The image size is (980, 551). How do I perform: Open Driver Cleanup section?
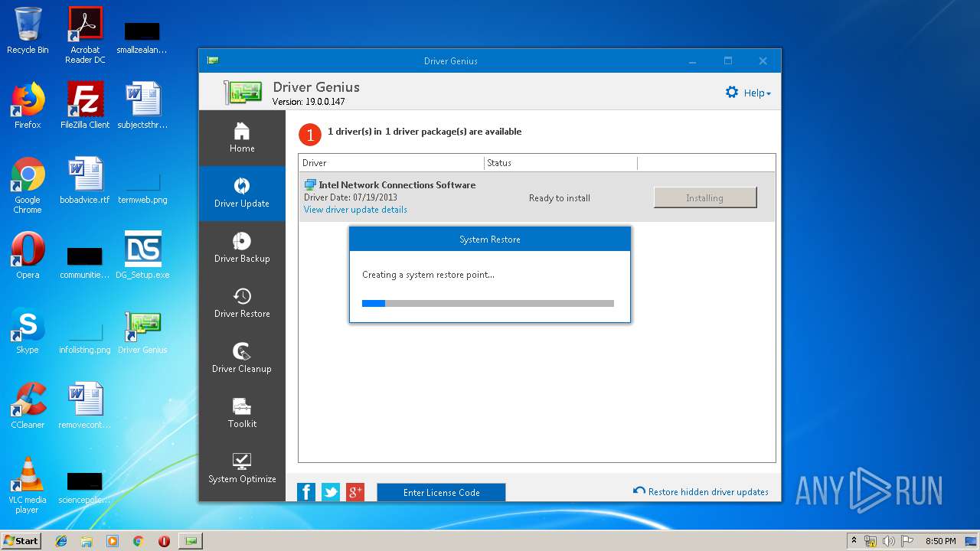242,359
